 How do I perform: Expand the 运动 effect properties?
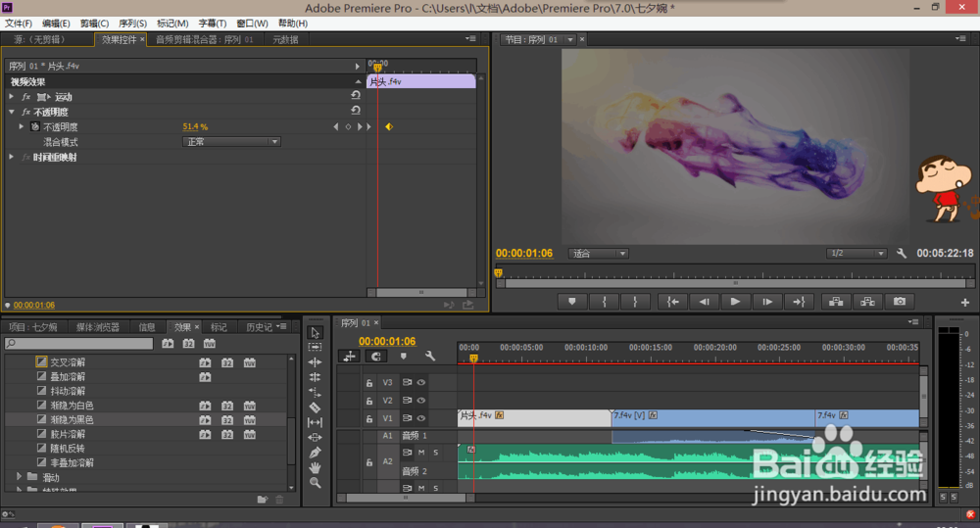(x=11, y=96)
